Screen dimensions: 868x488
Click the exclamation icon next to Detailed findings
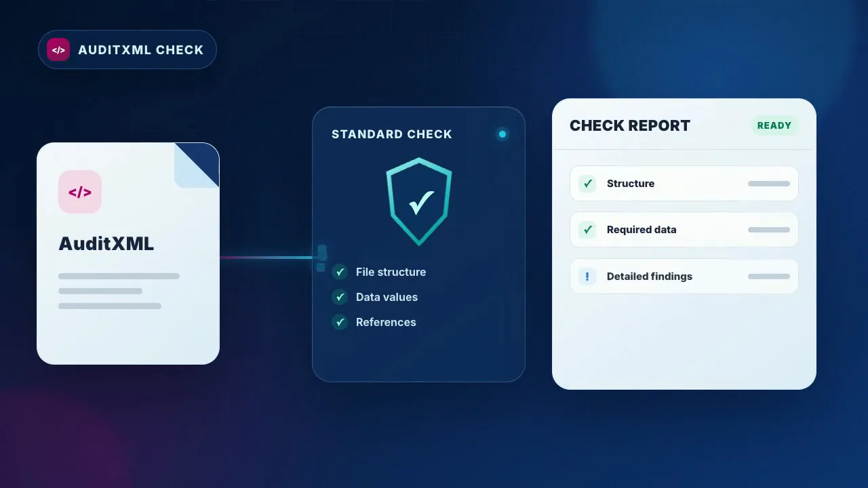click(587, 277)
